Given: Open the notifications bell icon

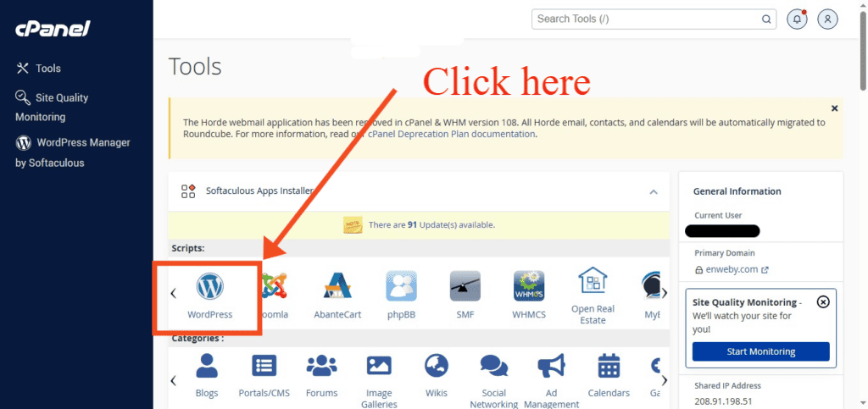Looking at the screenshot, I should 797,19.
